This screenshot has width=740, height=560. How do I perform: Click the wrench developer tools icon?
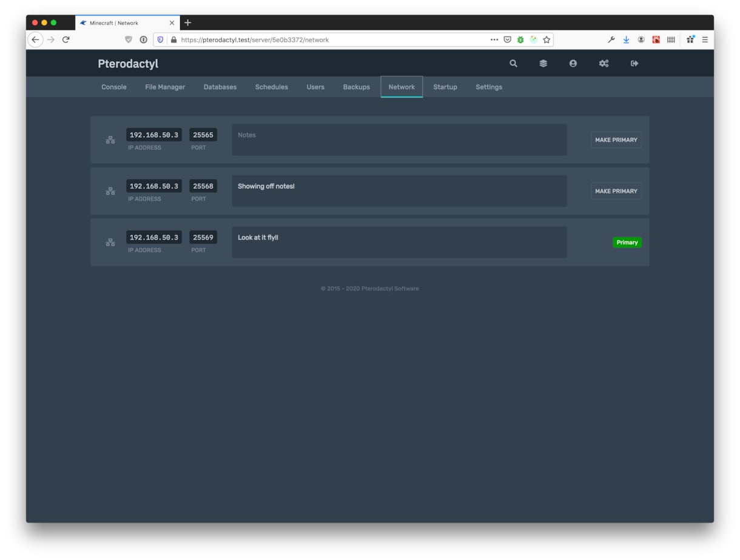point(611,40)
